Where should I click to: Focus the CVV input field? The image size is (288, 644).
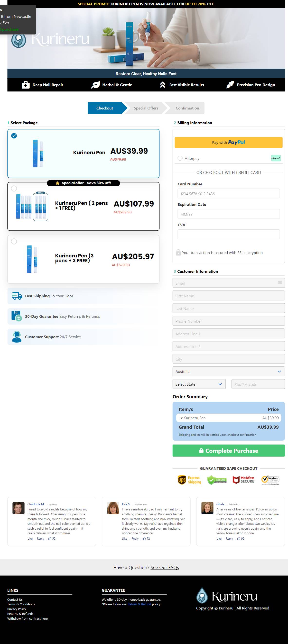click(228, 234)
